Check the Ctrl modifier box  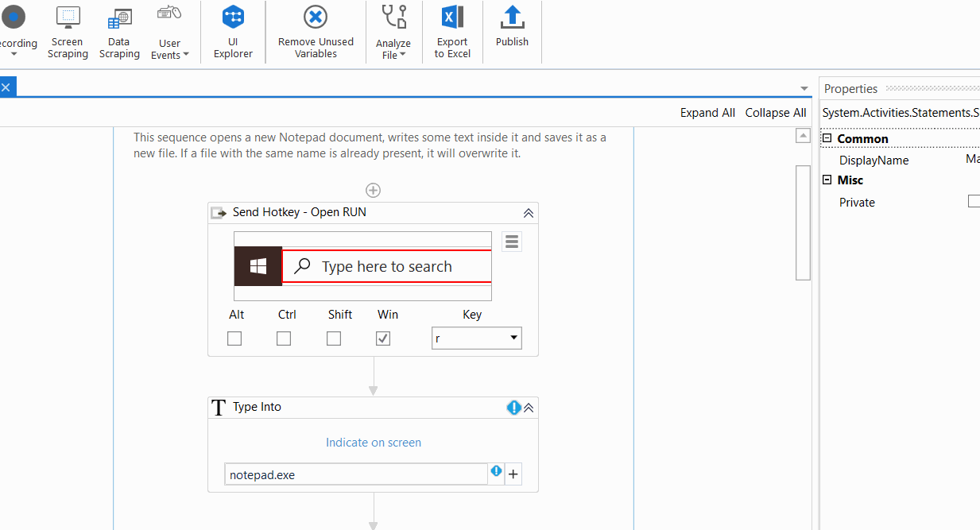coord(284,339)
